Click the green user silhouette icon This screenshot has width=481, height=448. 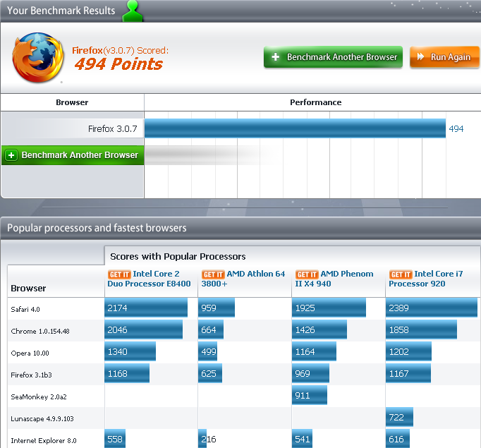(x=132, y=11)
